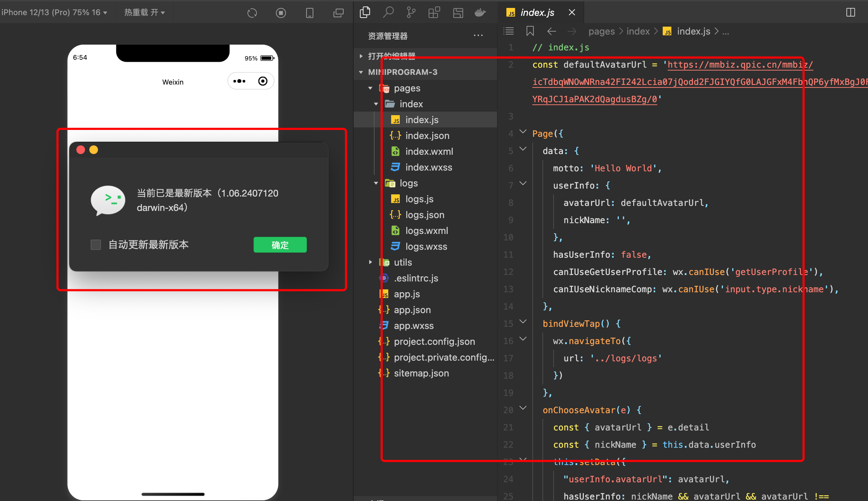
Task: Open app.json in the file tree
Action: (x=412, y=310)
